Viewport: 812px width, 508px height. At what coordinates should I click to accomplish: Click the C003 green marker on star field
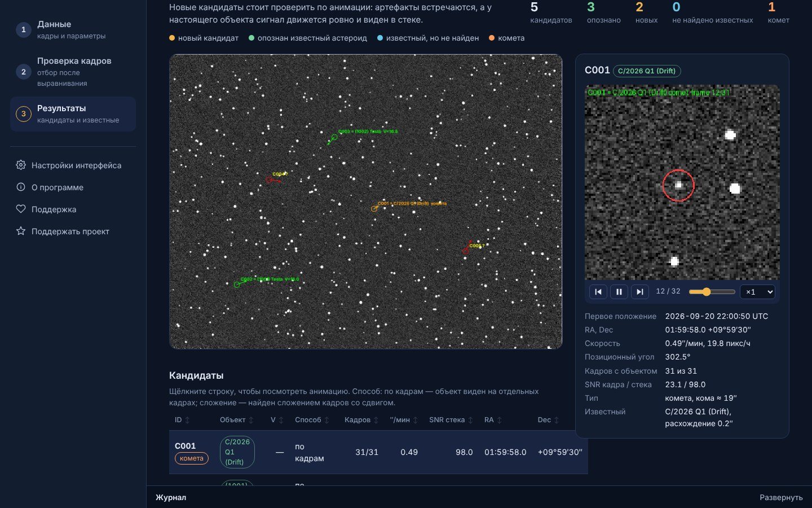click(334, 137)
